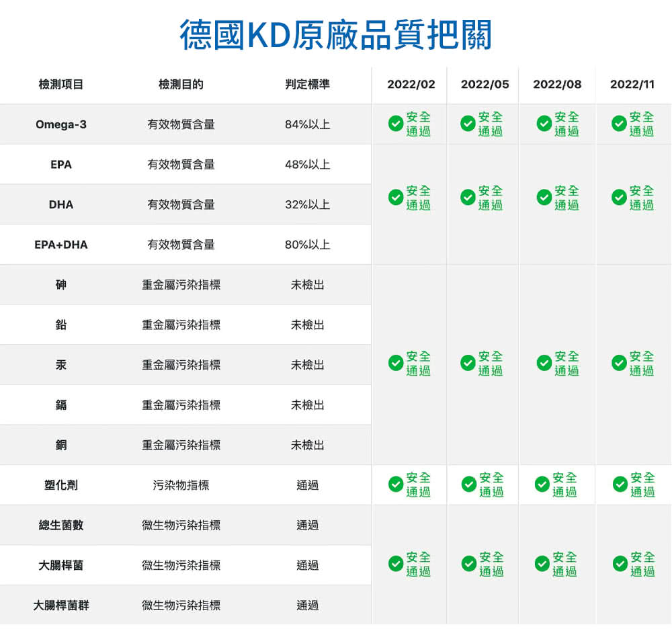Click the heavy metal group check icon under 2022/08
Screen dimensions: 672x629
[544, 363]
